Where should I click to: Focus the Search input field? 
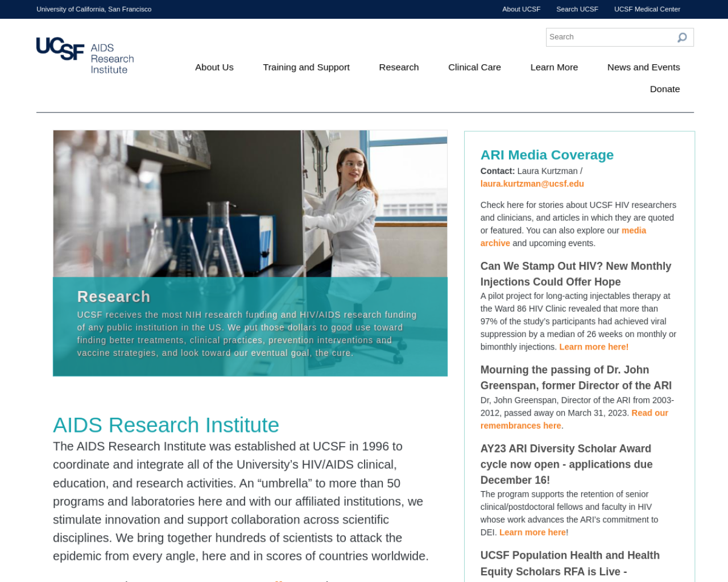point(611,38)
